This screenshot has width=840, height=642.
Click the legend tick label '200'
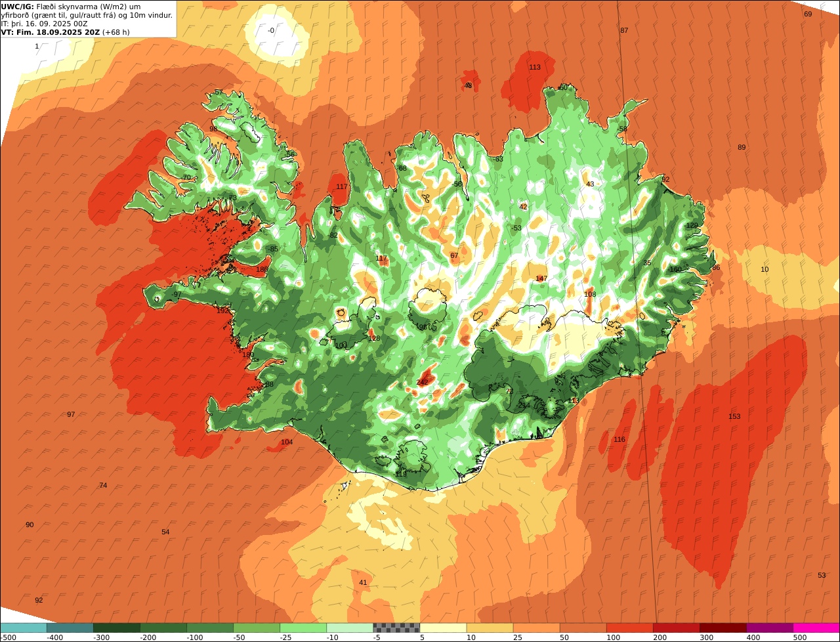pos(660,637)
